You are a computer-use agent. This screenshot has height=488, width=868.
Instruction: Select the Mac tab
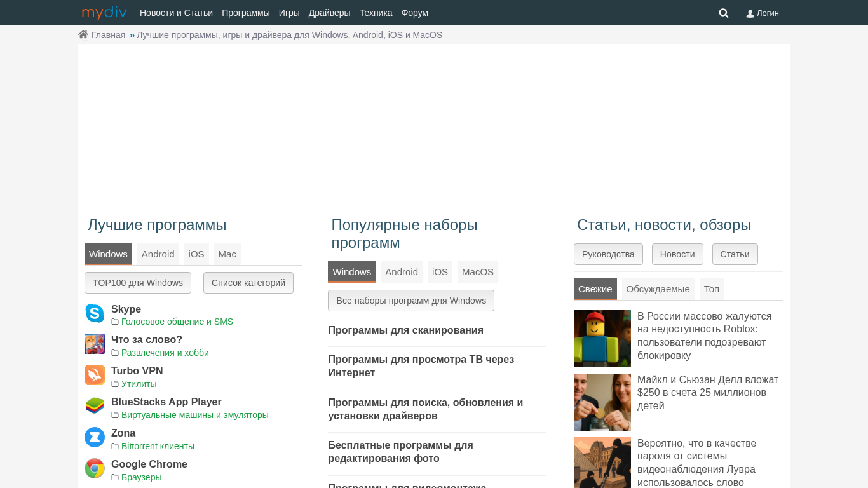[x=227, y=254]
